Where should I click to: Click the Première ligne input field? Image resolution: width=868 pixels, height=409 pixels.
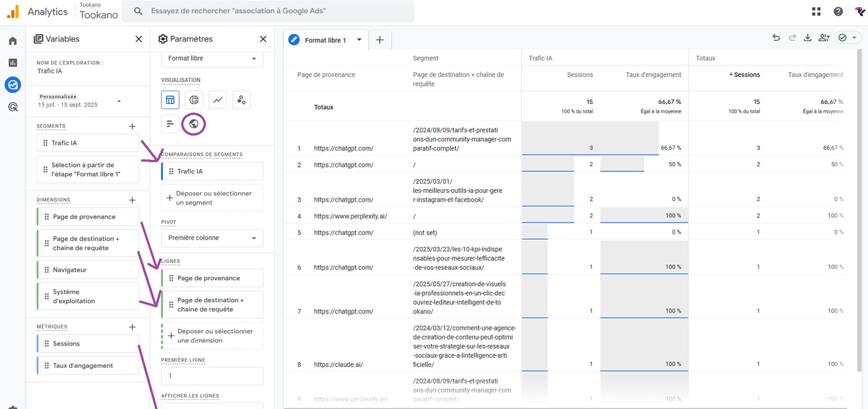(x=212, y=376)
